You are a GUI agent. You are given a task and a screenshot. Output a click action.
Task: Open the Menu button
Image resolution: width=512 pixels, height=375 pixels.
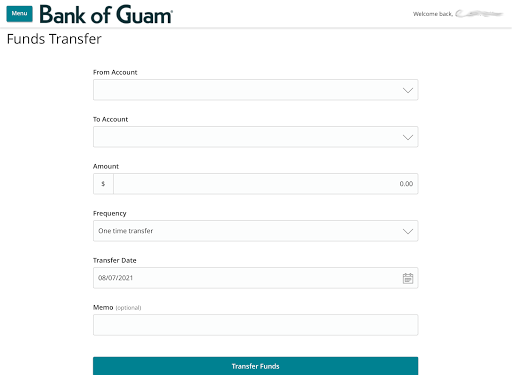tap(19, 14)
